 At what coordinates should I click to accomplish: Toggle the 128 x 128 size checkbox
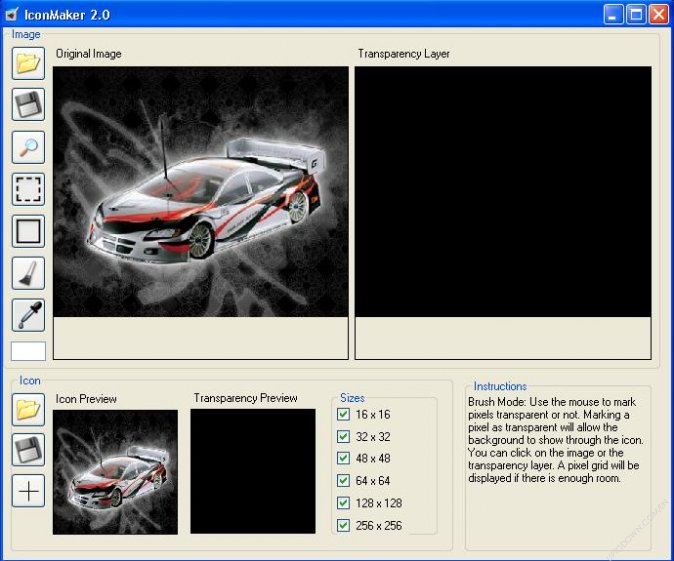[344, 503]
